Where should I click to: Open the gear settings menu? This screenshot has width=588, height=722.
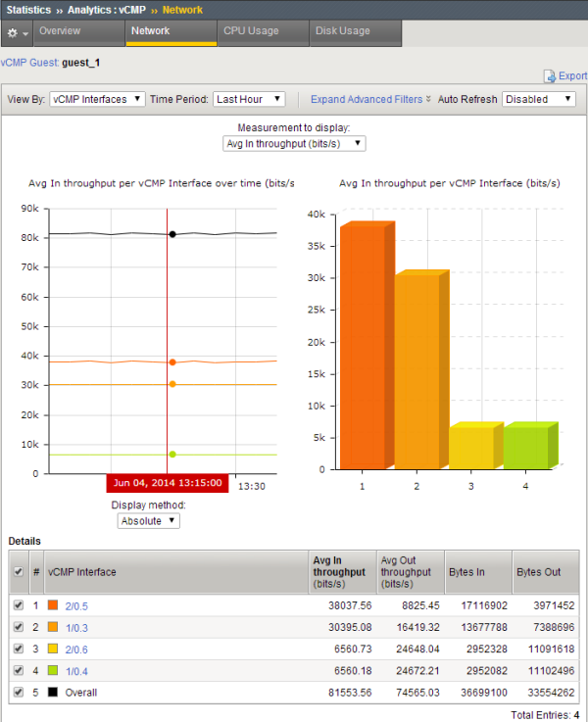pos(16,32)
